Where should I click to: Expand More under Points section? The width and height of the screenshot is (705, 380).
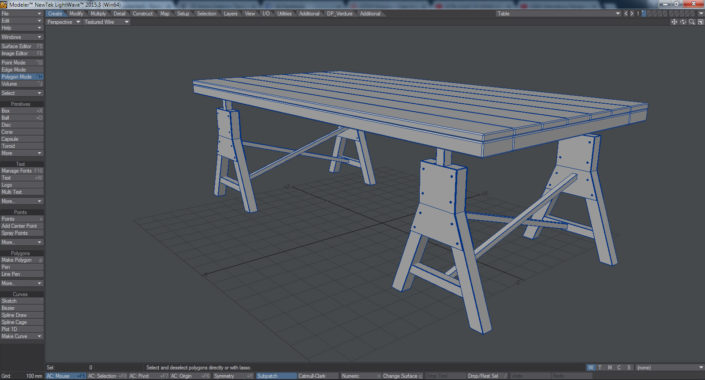point(22,242)
